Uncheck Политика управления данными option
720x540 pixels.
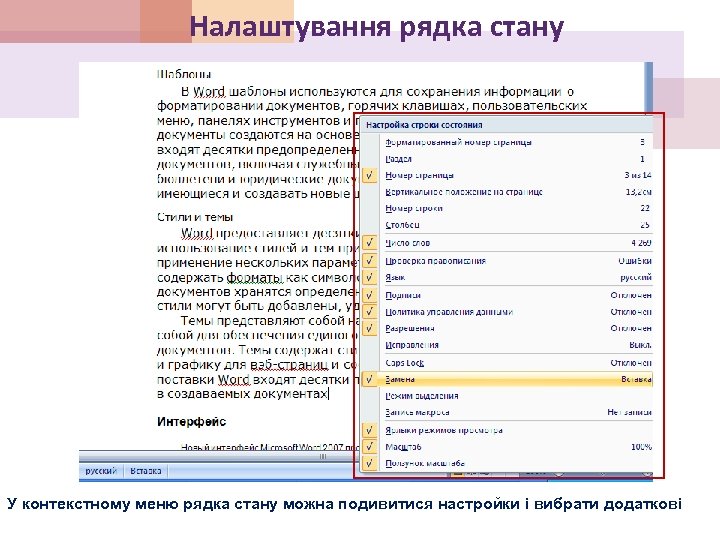click(x=507, y=312)
